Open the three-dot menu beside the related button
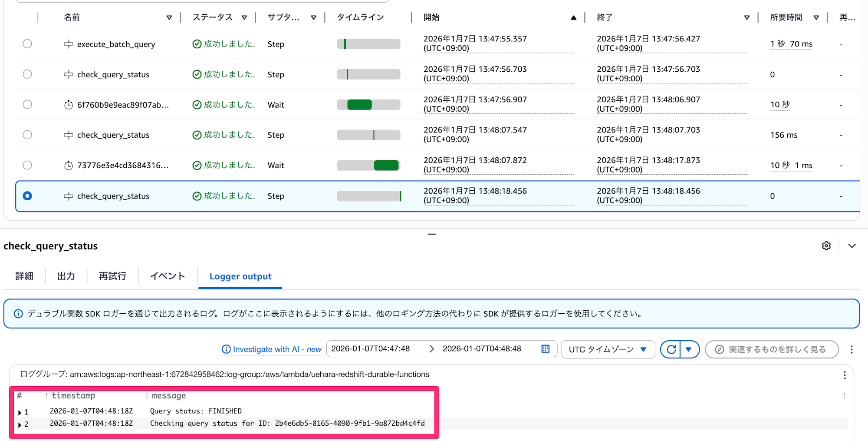The image size is (868, 441). [851, 349]
